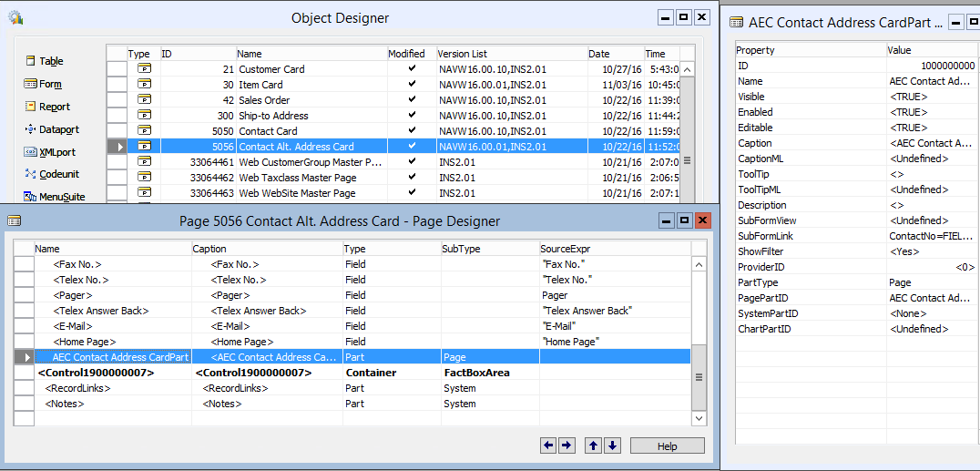
Task: Move control up with up arrow
Action: [593, 445]
